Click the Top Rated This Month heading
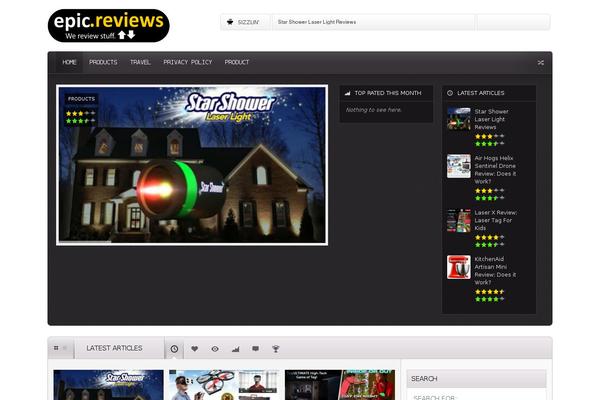Viewport: 600px width, 400px height. 388,93
